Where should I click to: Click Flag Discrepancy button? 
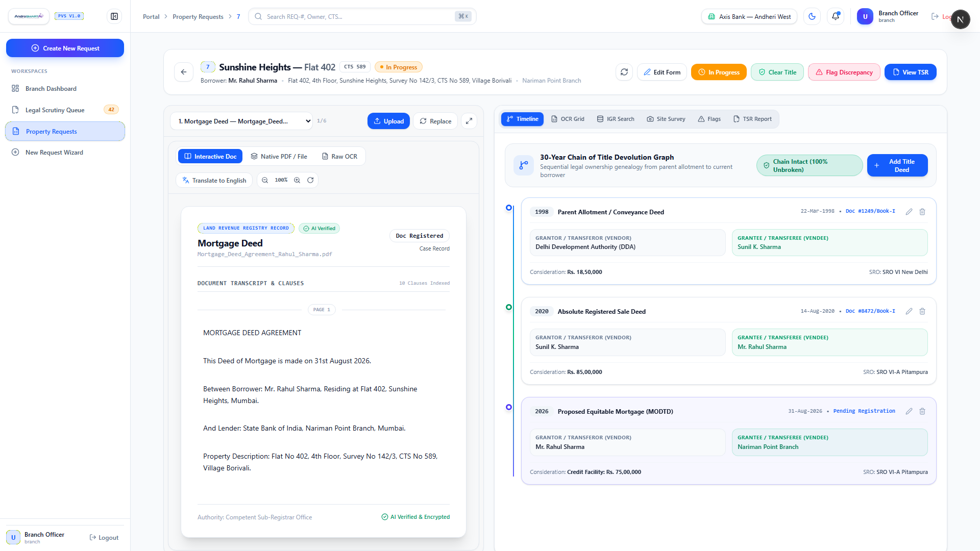(x=844, y=72)
